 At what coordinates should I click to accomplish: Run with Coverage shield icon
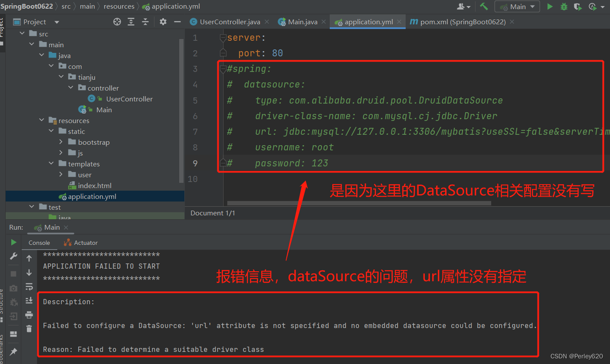577,6
